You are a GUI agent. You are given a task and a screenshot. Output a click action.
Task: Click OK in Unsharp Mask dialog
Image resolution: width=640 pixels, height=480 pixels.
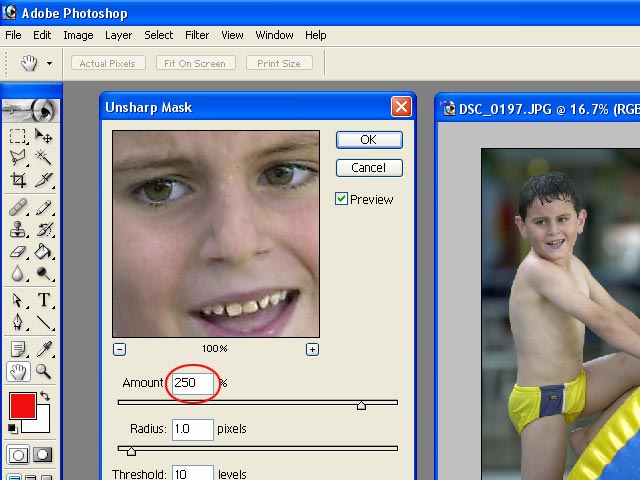(369, 140)
